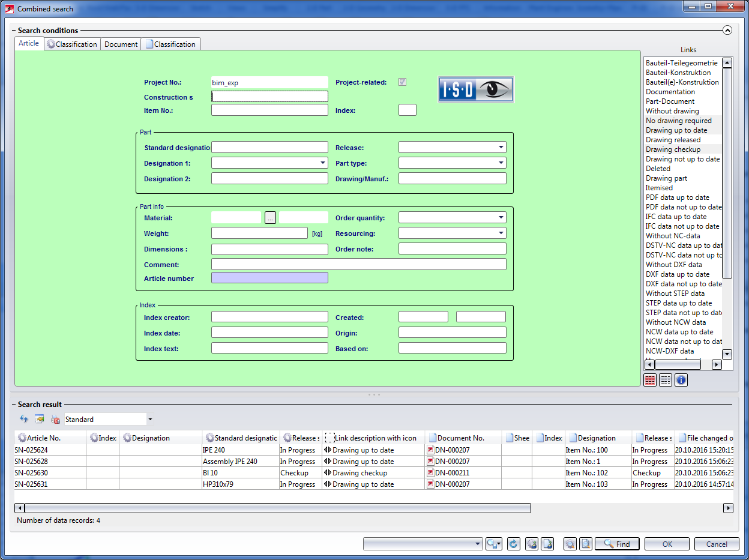The image size is (749, 560).
Task: Click the Article No. column header
Action: click(50, 438)
